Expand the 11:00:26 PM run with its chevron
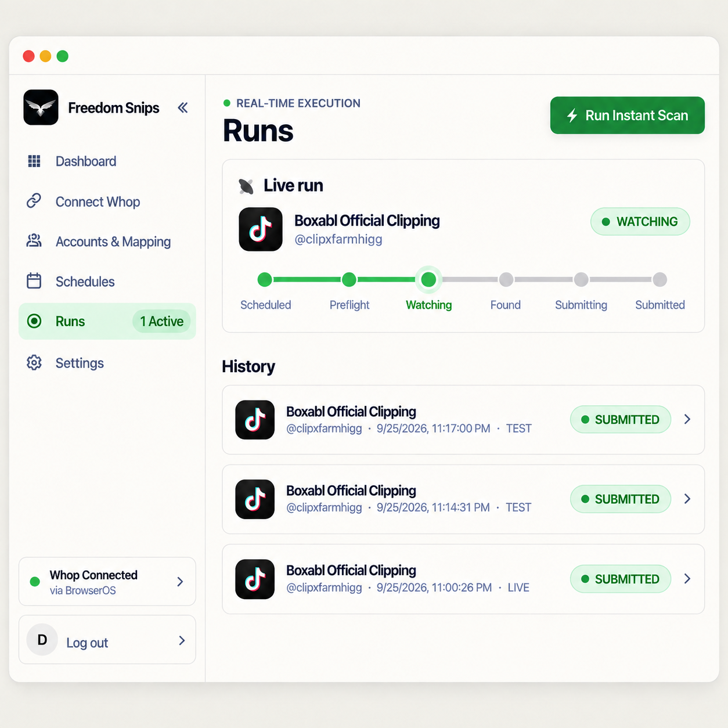The width and height of the screenshot is (728, 728). [687, 579]
